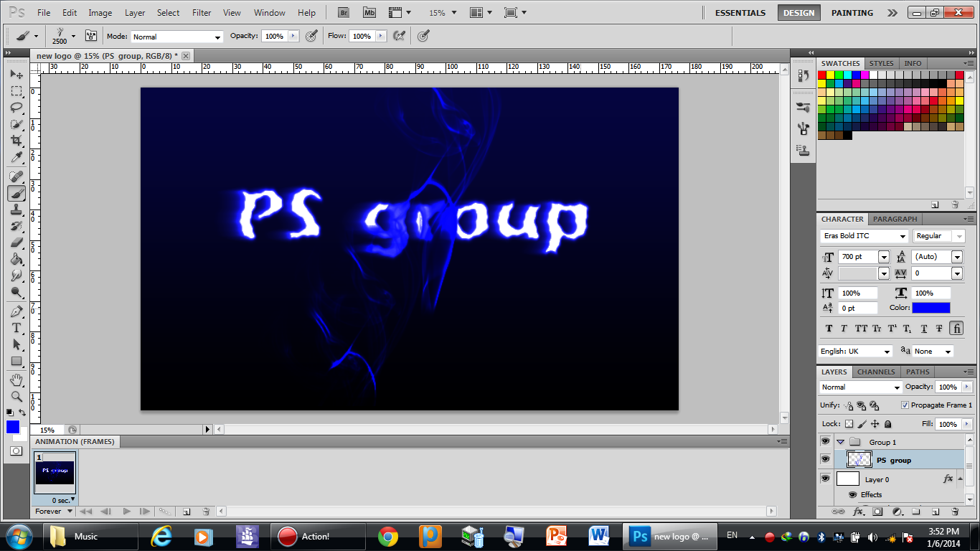Collapse the Group 1 folder triangle
This screenshot has height=551, width=980.
tap(840, 442)
